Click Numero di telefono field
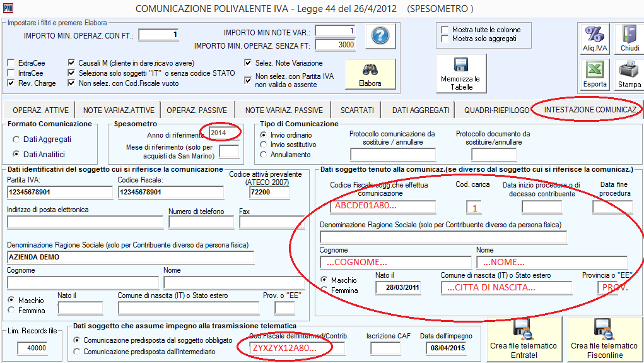This screenshot has width=644, height=363. [201, 222]
